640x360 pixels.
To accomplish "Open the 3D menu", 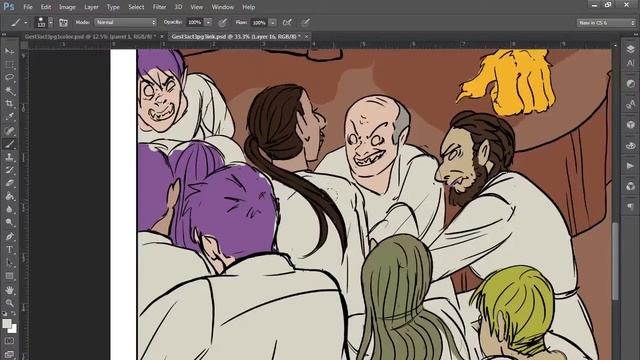I will [178, 7].
